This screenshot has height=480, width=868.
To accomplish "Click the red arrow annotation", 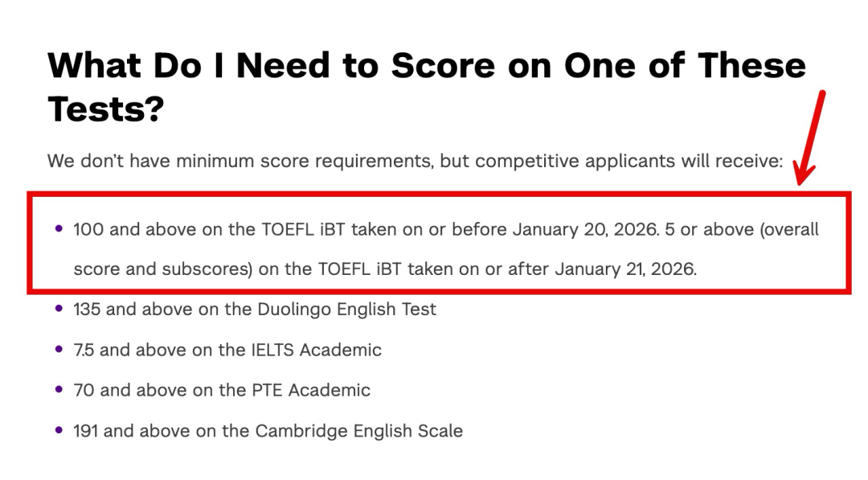I will point(810,137).
